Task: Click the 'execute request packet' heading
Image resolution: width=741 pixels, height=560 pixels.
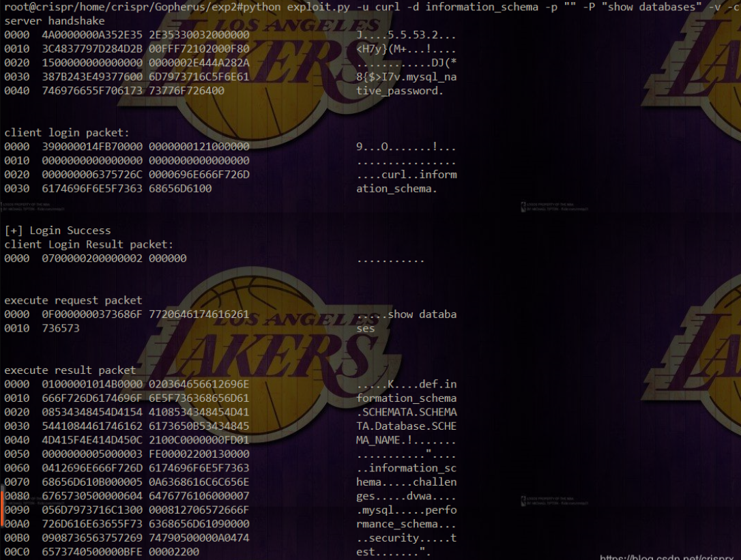Action: [73, 301]
